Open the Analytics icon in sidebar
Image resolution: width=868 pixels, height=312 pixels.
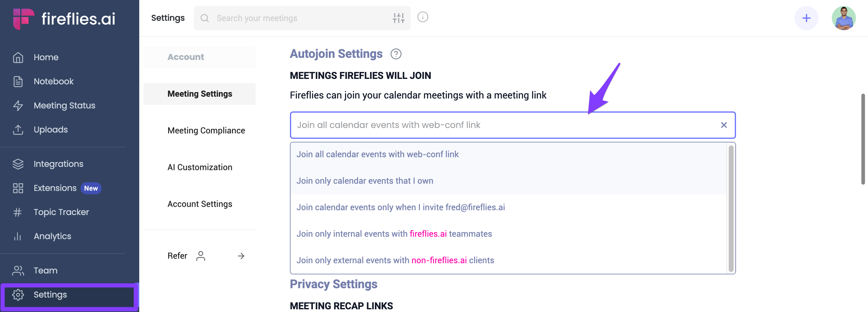[x=17, y=236]
